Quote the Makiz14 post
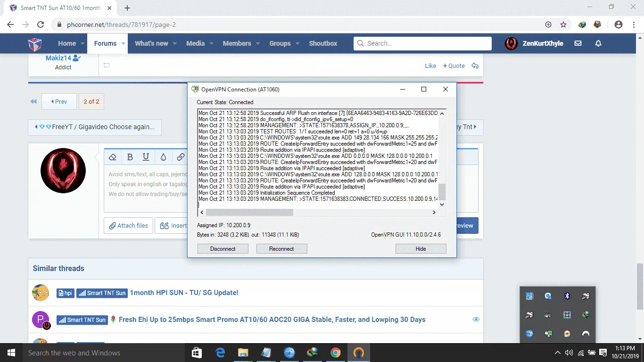This screenshot has height=362, width=644. (x=454, y=66)
